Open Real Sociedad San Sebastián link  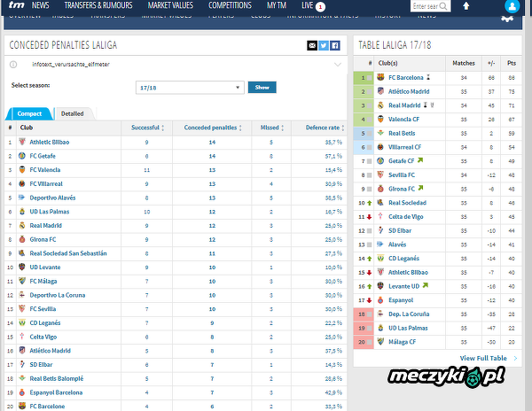(68, 253)
